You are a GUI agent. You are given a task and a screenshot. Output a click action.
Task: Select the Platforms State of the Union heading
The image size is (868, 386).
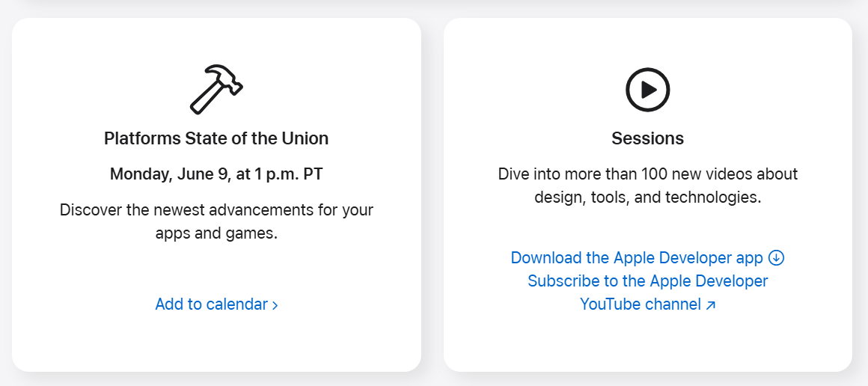point(216,138)
